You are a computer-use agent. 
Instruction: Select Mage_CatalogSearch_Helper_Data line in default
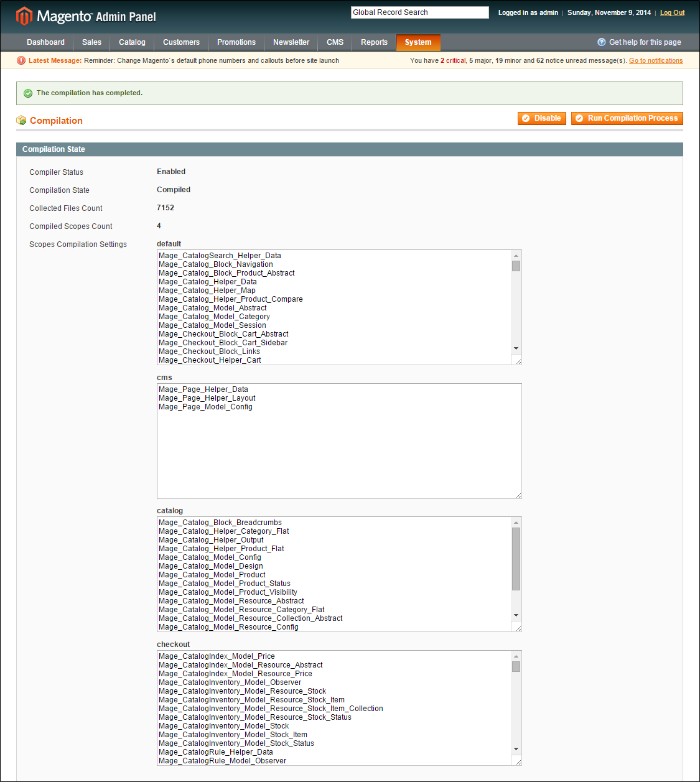click(x=220, y=256)
